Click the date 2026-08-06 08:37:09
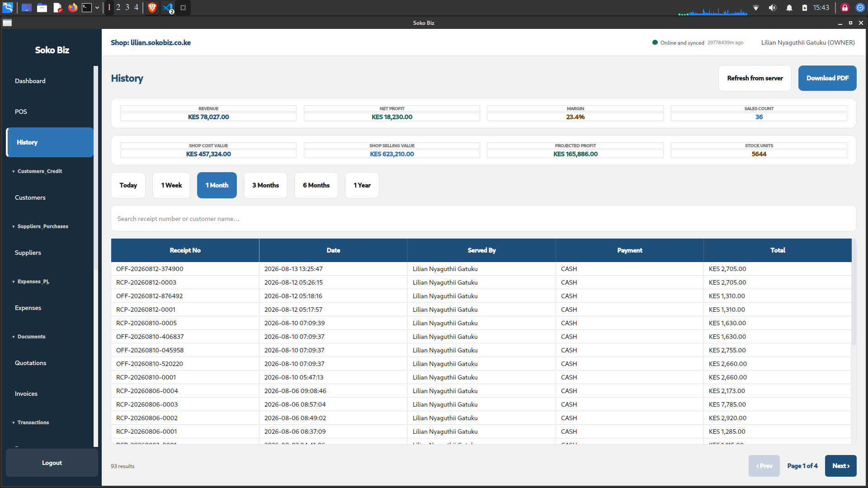The image size is (868, 488). tap(295, 432)
